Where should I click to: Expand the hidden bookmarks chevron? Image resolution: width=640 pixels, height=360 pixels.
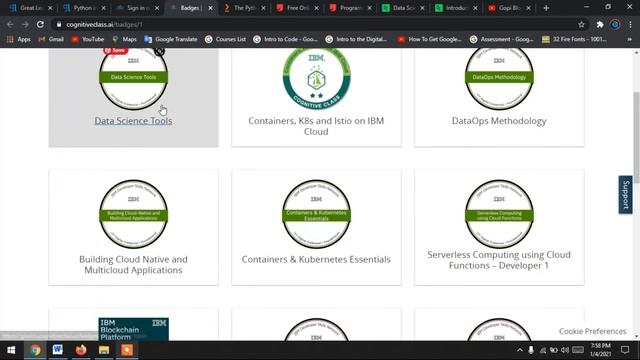[x=629, y=39]
